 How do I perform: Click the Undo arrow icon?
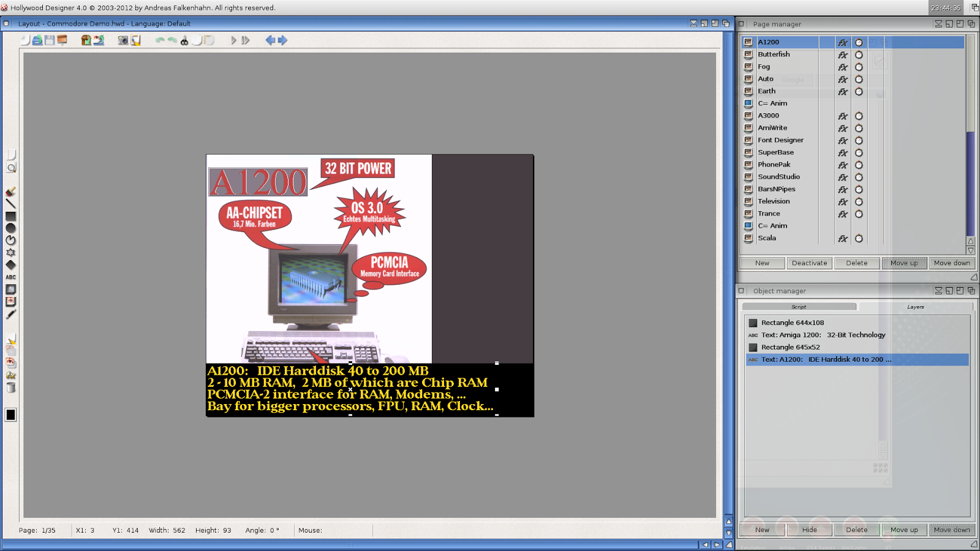tap(160, 40)
